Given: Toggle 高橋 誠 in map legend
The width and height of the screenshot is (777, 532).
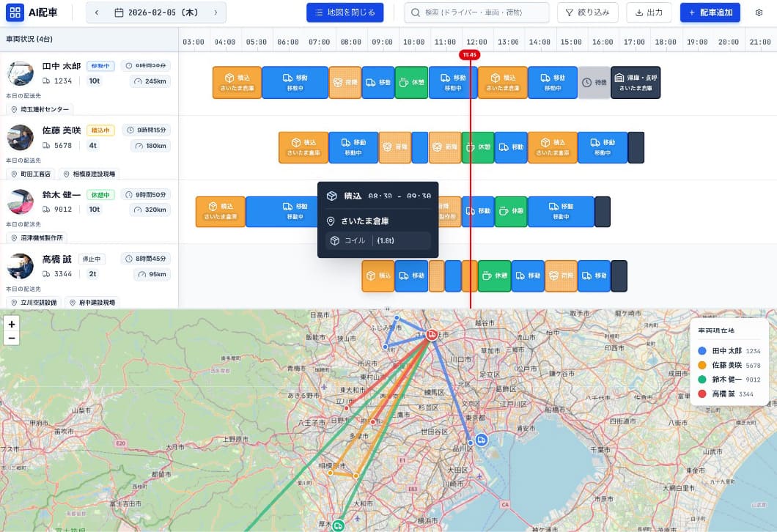Looking at the screenshot, I should pyautogui.click(x=726, y=394).
